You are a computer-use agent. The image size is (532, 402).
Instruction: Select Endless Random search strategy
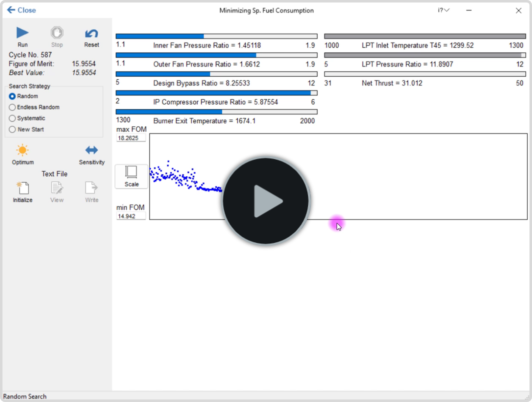pos(34,107)
